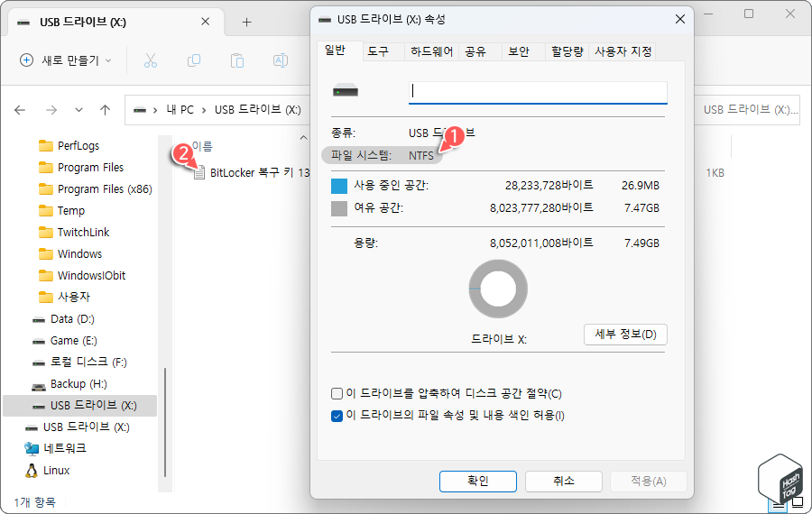812x514 pixels.
Task: Click the 세부 정보(D) button
Action: [x=625, y=335]
